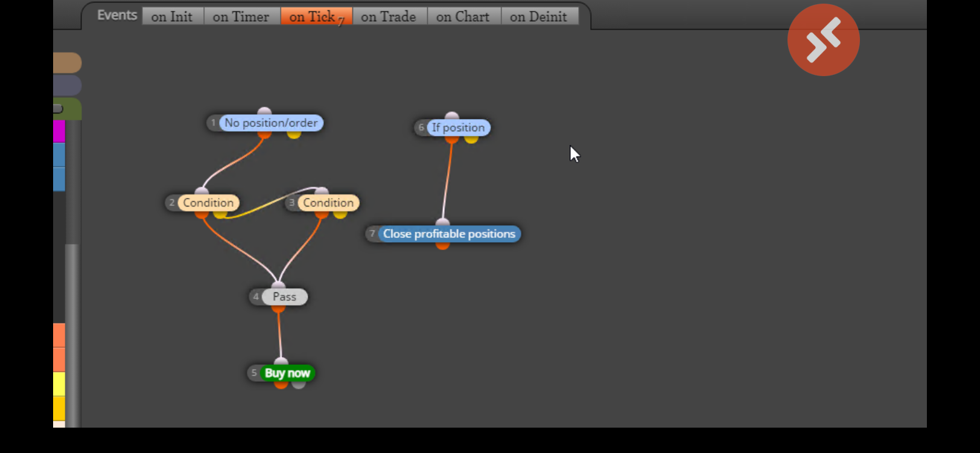The width and height of the screenshot is (980, 453).
Task: Click the number 4 badge of Pass block
Action: point(256,297)
